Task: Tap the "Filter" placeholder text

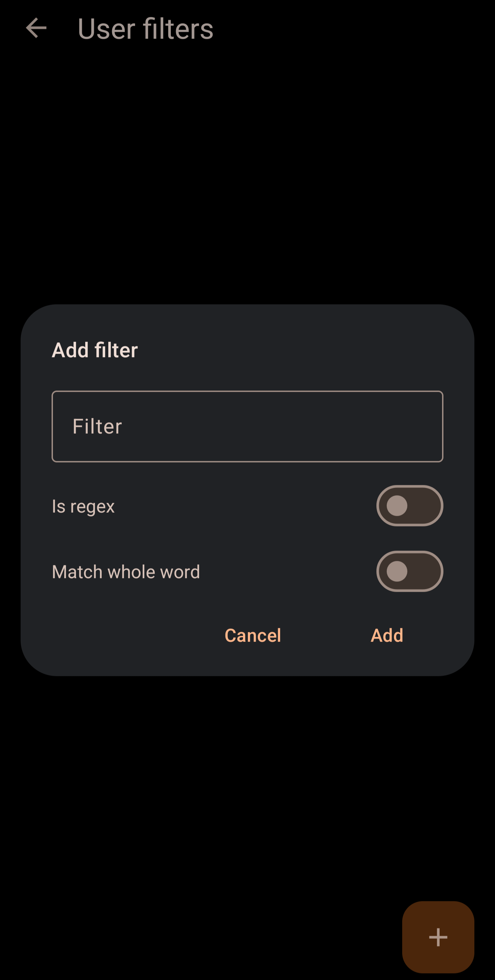Action: tap(97, 426)
